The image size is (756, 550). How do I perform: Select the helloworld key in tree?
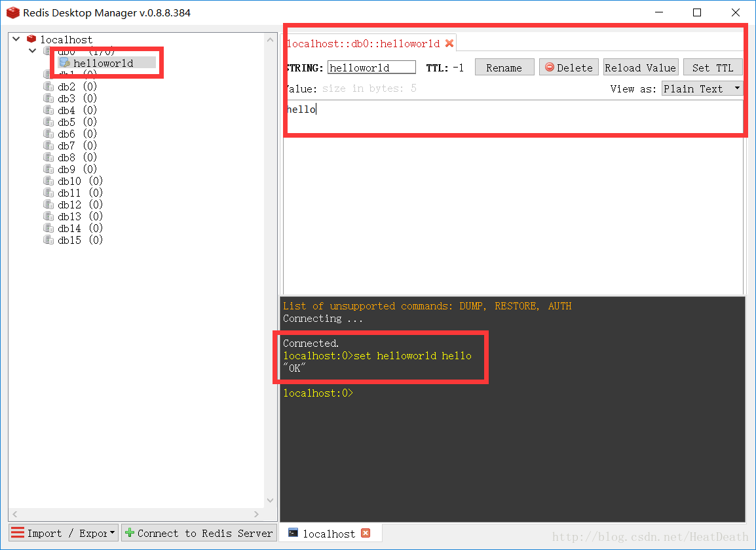[107, 63]
